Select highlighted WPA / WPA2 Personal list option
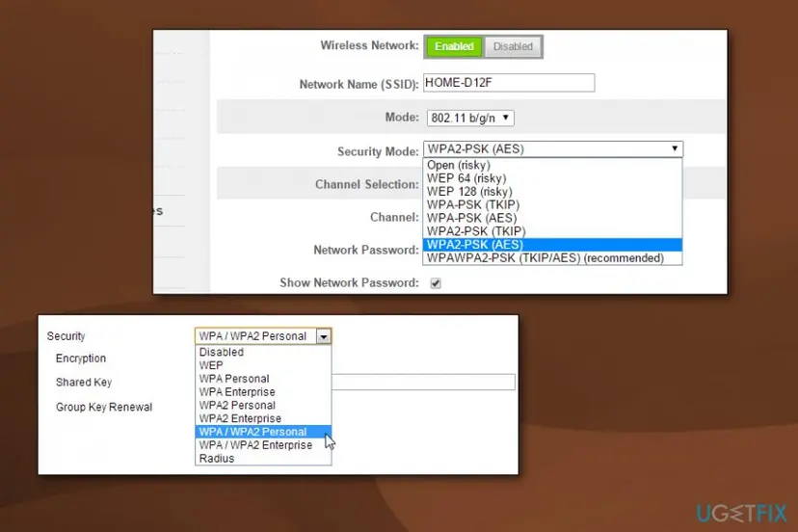Viewport: 798px width, 532px height. (263, 432)
